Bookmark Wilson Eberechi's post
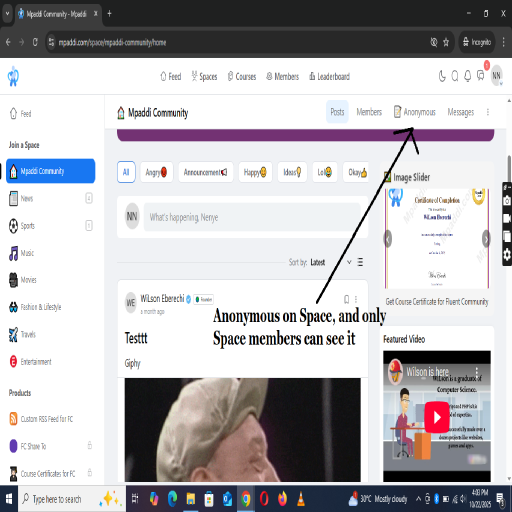512x512 pixels. click(x=347, y=299)
